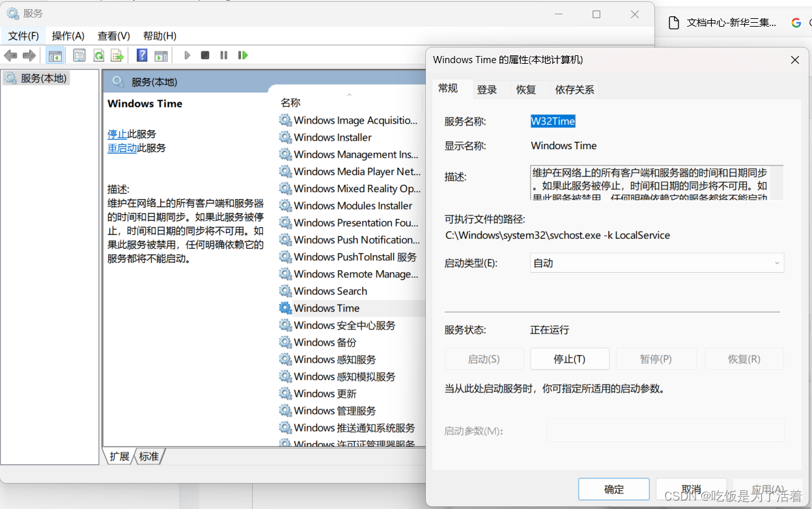Click the 暂停(P) button
This screenshot has height=509, width=812.
click(656, 359)
